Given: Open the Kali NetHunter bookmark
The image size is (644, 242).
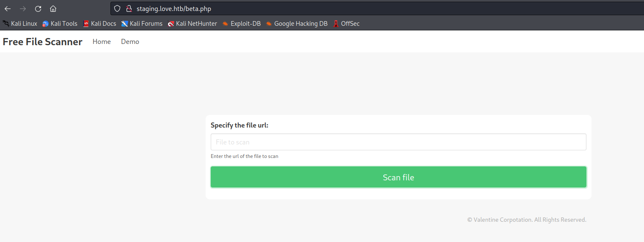Looking at the screenshot, I should [x=192, y=24].
